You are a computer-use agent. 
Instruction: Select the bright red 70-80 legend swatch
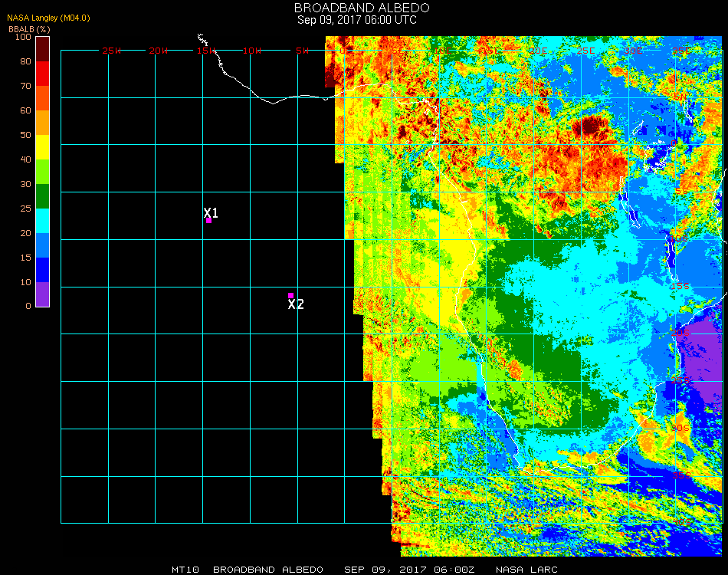43,74
